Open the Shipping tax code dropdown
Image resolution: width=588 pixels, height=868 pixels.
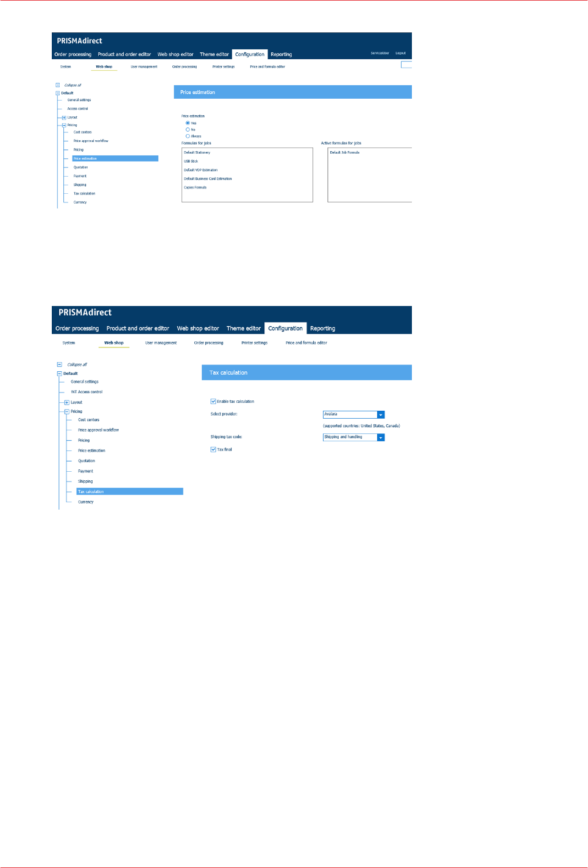pyautogui.click(x=353, y=438)
